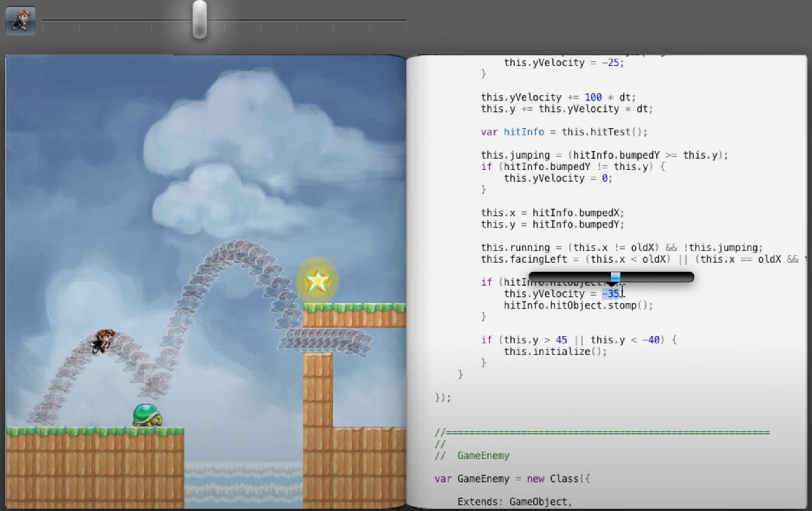
Task: Click the 45 in the this.y condition
Action: point(561,340)
